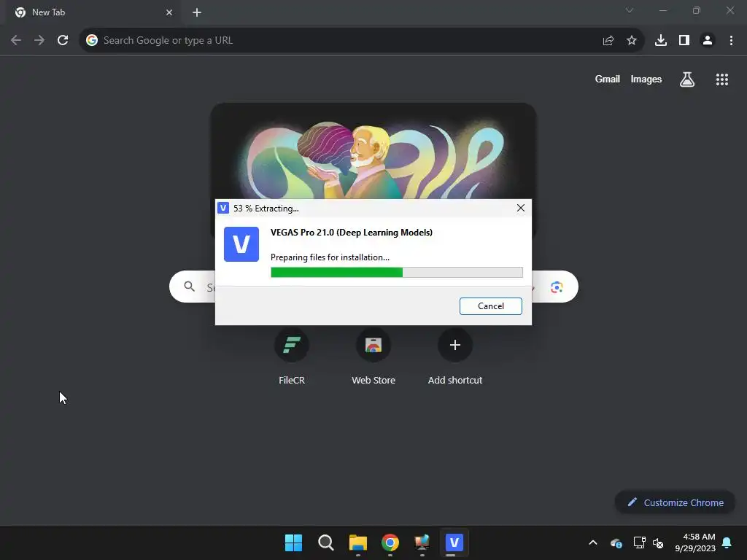
Task: Click the Preparing files for installation text
Action: (x=330, y=257)
